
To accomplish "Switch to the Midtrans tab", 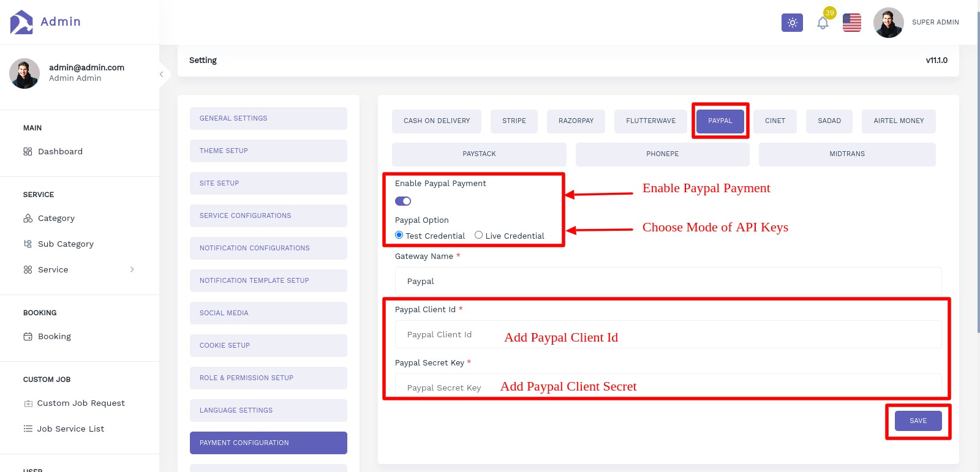I will point(847,154).
